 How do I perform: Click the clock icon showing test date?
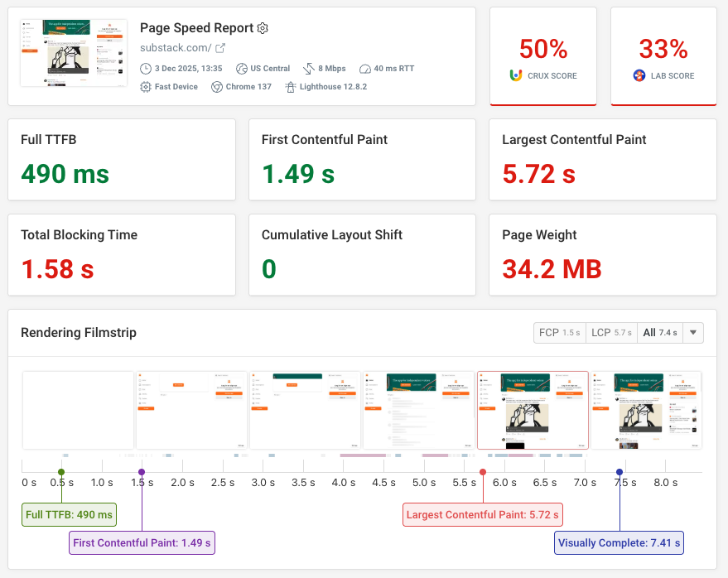[x=146, y=68]
